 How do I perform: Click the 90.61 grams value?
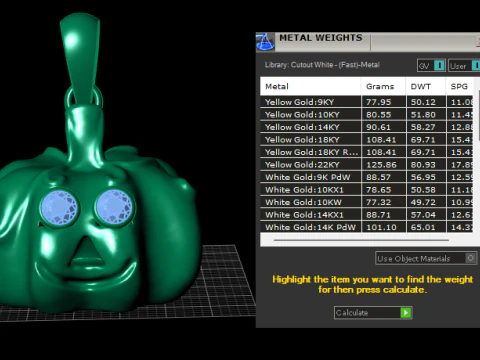pyautogui.click(x=378, y=127)
